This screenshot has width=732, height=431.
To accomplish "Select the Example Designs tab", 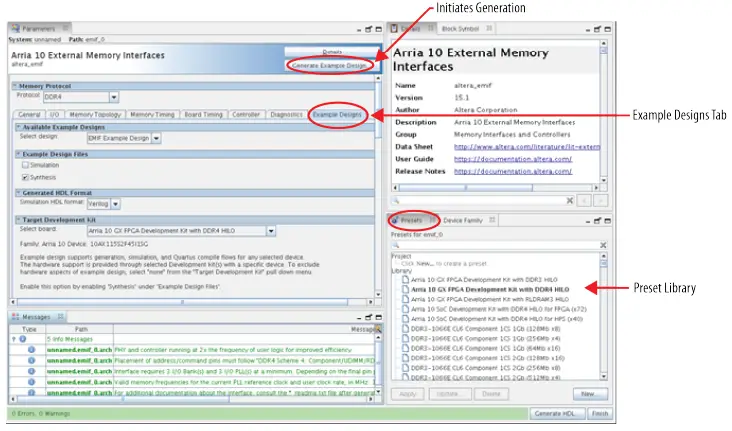I will [x=337, y=114].
